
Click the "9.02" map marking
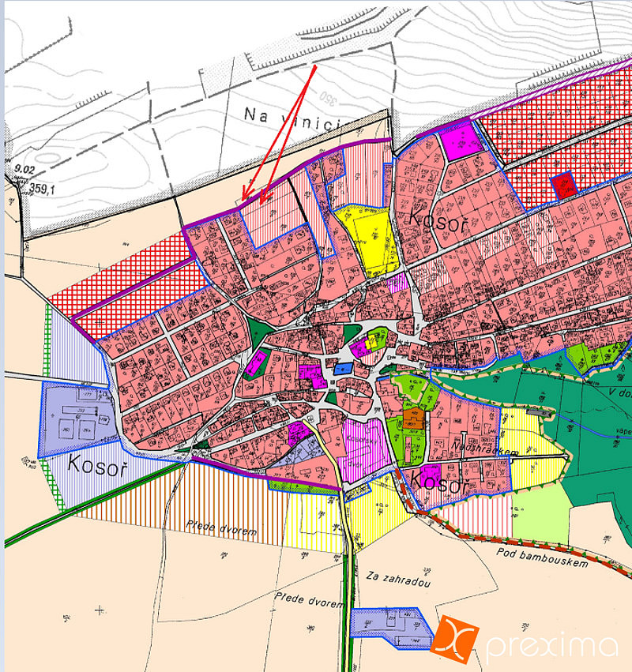coord(24,169)
